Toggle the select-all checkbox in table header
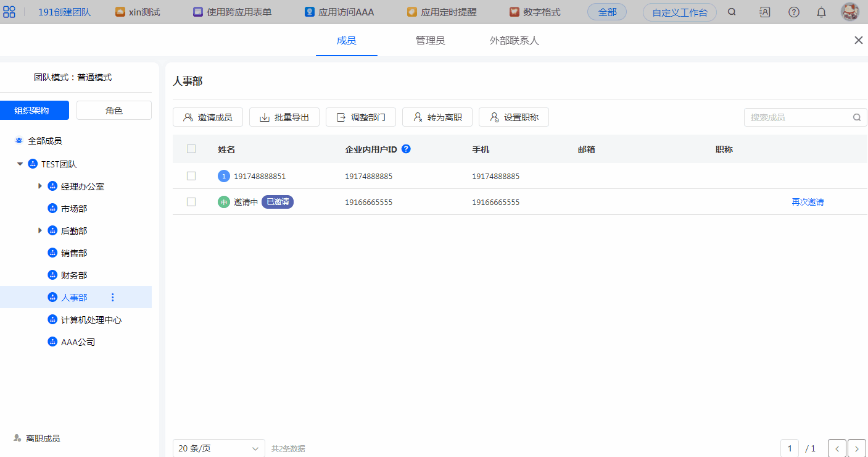This screenshot has width=868, height=457. click(191, 149)
